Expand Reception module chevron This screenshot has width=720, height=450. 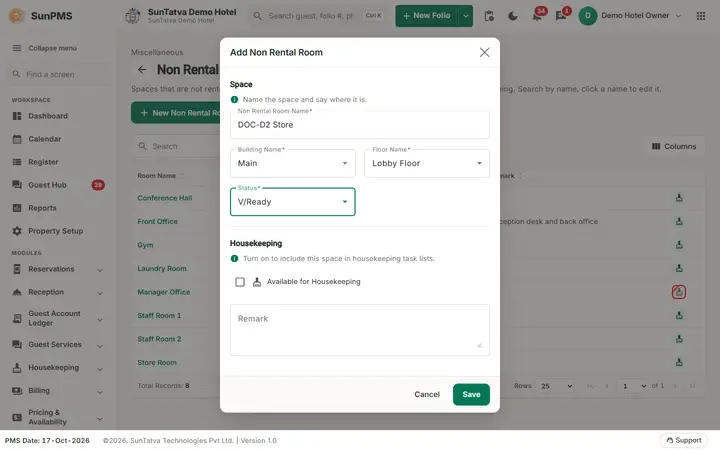(100, 293)
